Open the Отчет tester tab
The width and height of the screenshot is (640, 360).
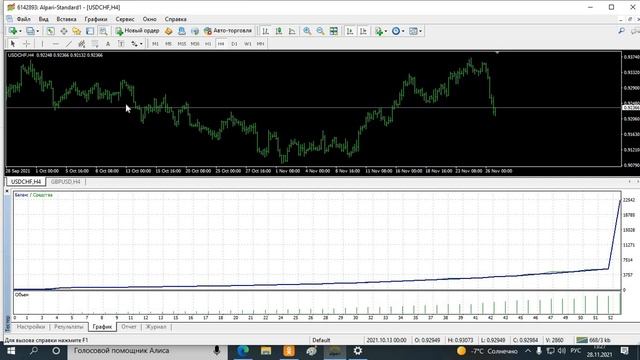tap(129, 327)
